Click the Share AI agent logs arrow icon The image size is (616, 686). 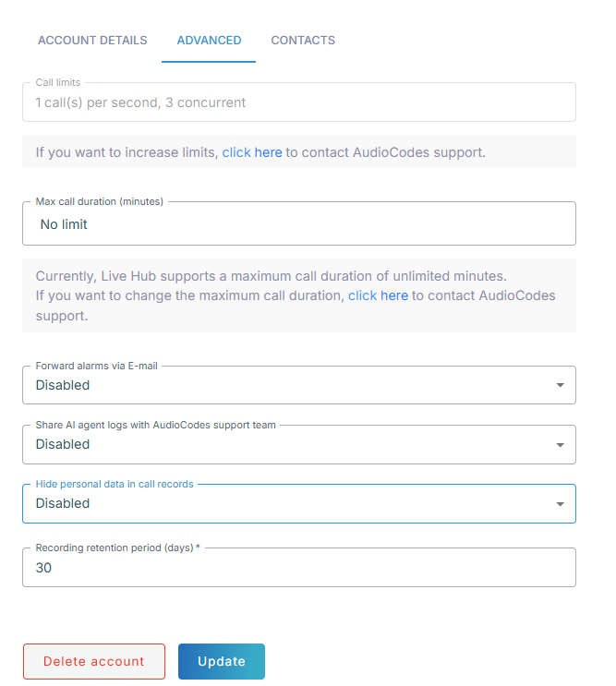(x=560, y=444)
